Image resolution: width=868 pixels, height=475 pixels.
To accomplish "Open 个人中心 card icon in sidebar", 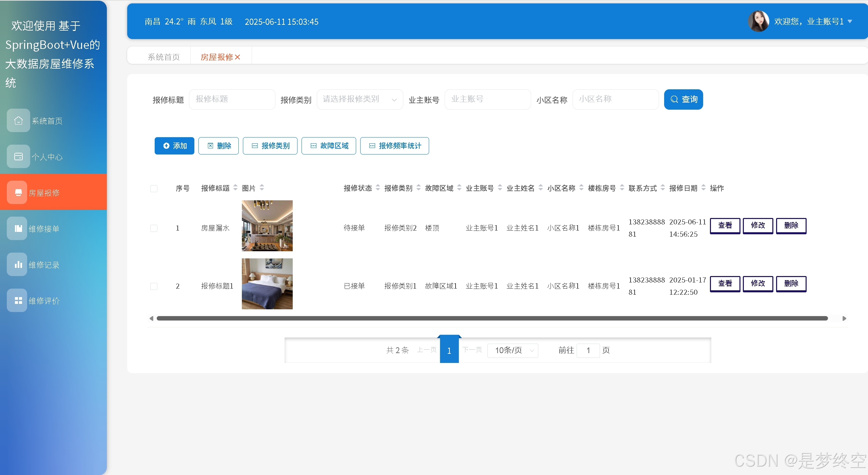I will 18,157.
